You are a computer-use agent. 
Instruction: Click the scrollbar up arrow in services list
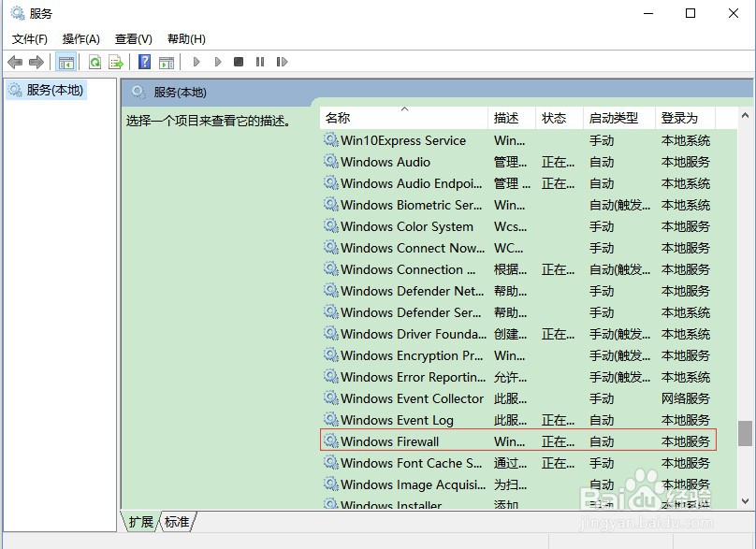pyautogui.click(x=745, y=116)
